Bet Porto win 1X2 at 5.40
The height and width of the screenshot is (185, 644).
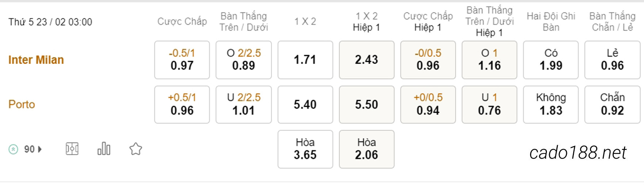(x=305, y=105)
